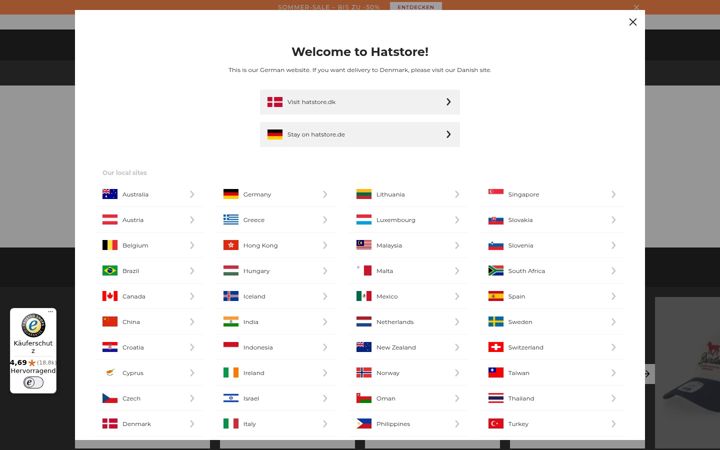This screenshot has height=450, width=720.
Task: Click the chevron next to Thailand
Action: pos(613,398)
